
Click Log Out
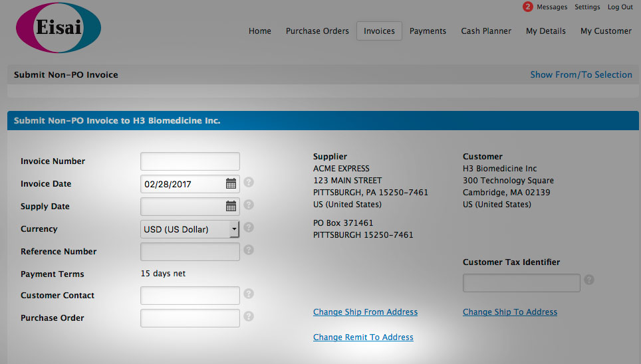click(x=620, y=7)
